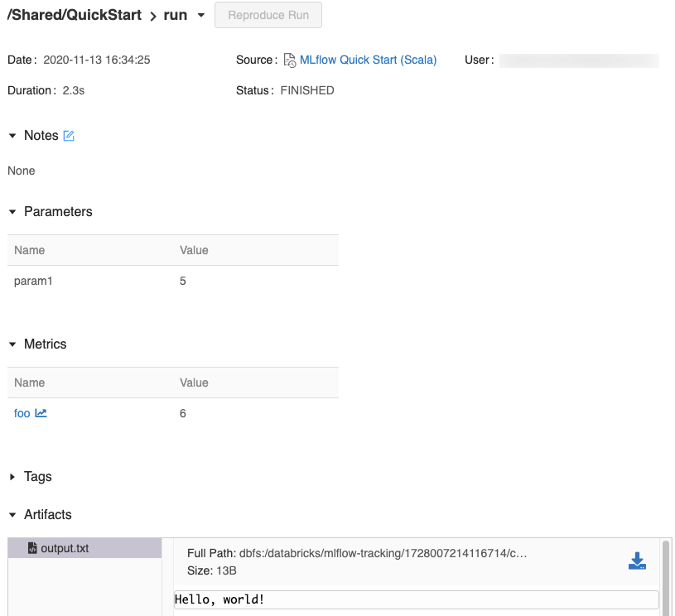Collapse the Parameters section
This screenshot has width=675, height=616.
pos(12,212)
